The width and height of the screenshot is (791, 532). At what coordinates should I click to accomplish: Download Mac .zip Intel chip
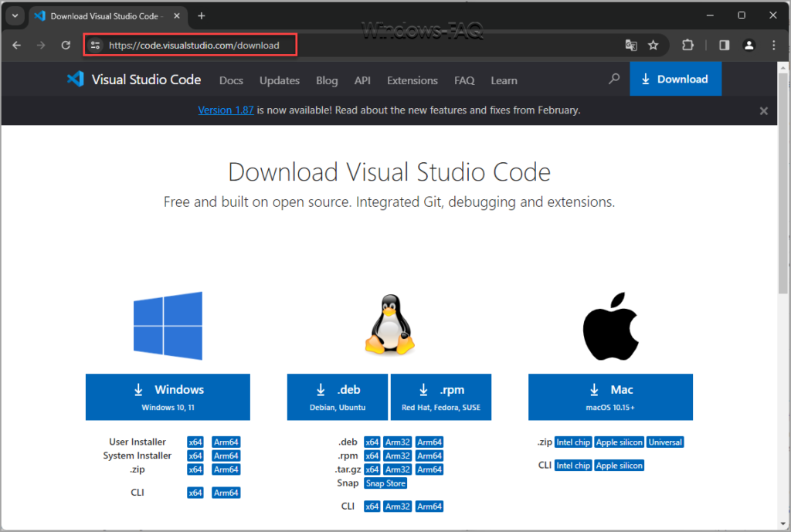pos(573,442)
